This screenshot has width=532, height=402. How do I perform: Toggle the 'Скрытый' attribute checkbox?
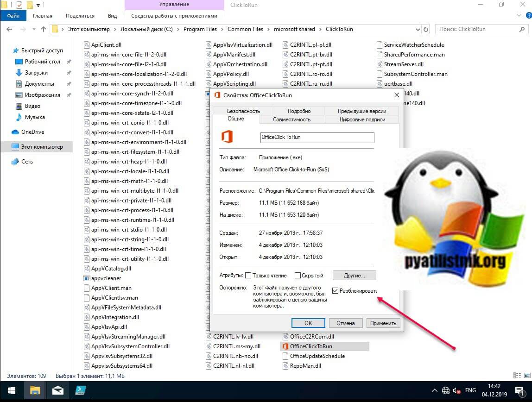pos(298,276)
